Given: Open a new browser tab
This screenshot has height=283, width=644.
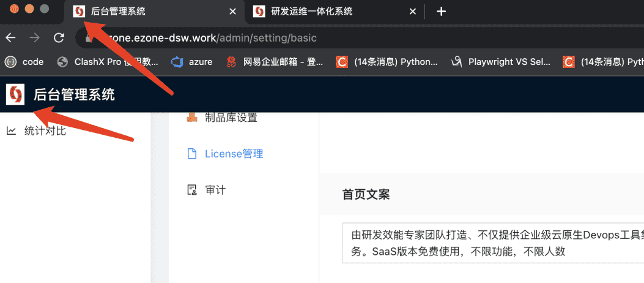Looking at the screenshot, I should pyautogui.click(x=442, y=12).
